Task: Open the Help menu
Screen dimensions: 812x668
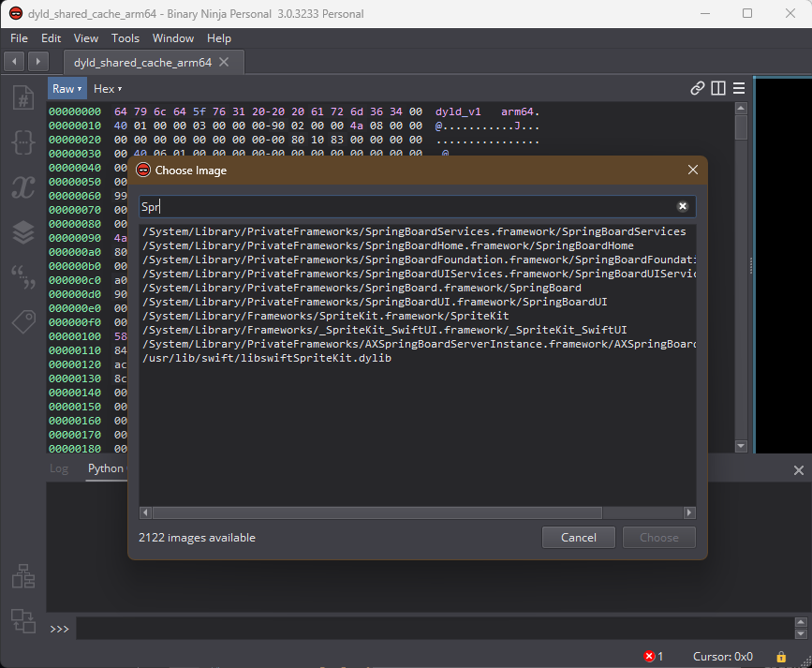Action: [x=219, y=38]
